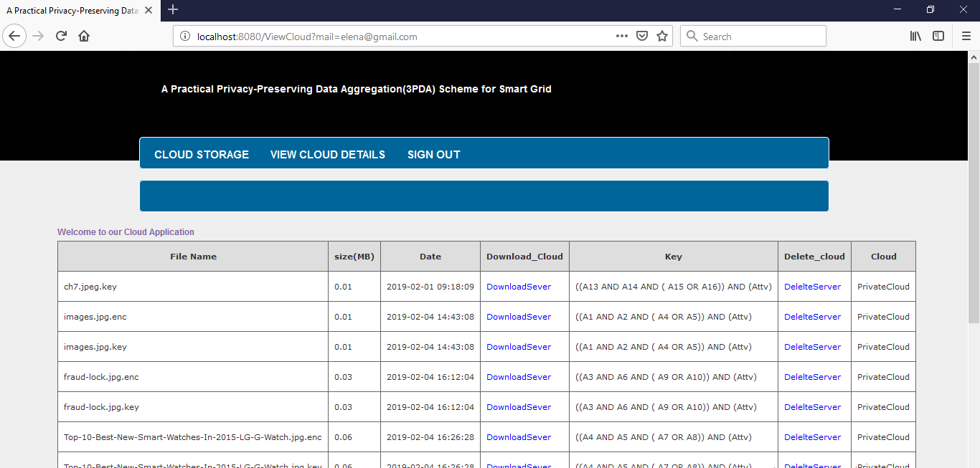980x468 pixels.
Task: Reload the current page
Action: click(61, 36)
